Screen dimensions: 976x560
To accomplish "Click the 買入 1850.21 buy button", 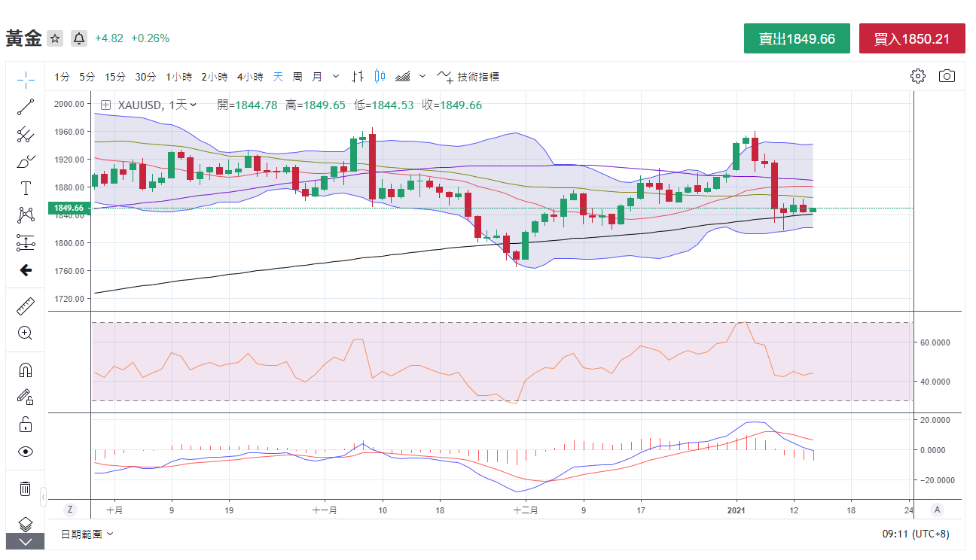I will (911, 38).
